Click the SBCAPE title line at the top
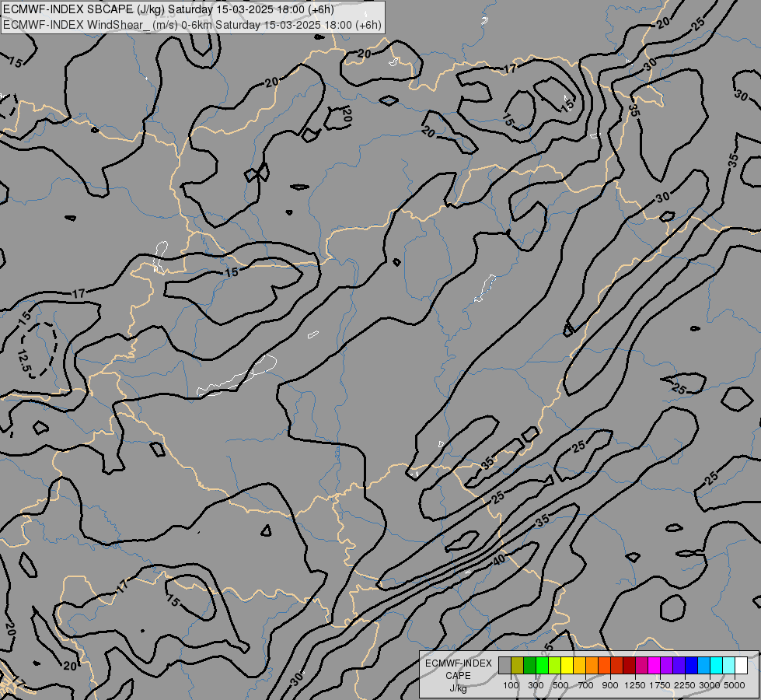The image size is (761, 700). pyautogui.click(x=169, y=9)
